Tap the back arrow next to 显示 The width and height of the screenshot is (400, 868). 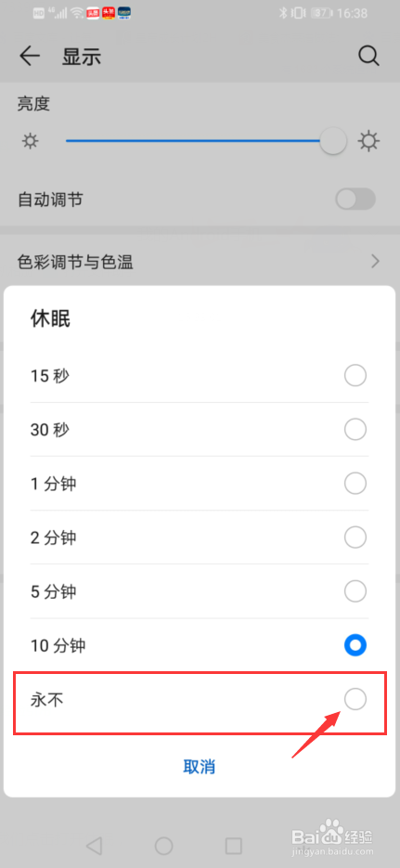30,57
